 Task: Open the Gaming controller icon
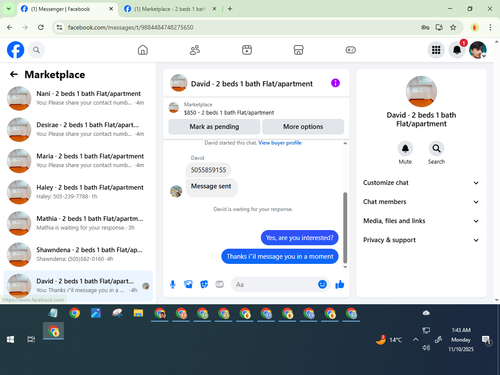tap(351, 50)
